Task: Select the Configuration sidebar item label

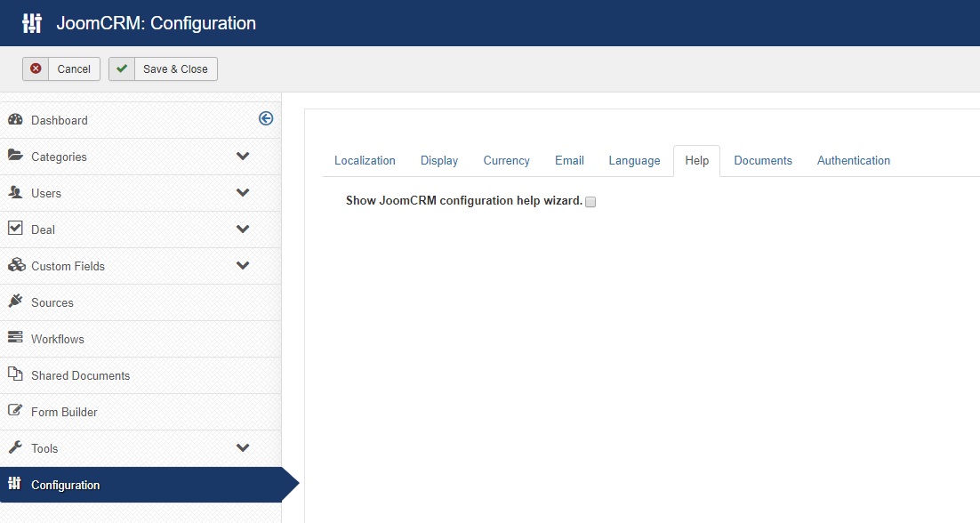Action: 66,485
